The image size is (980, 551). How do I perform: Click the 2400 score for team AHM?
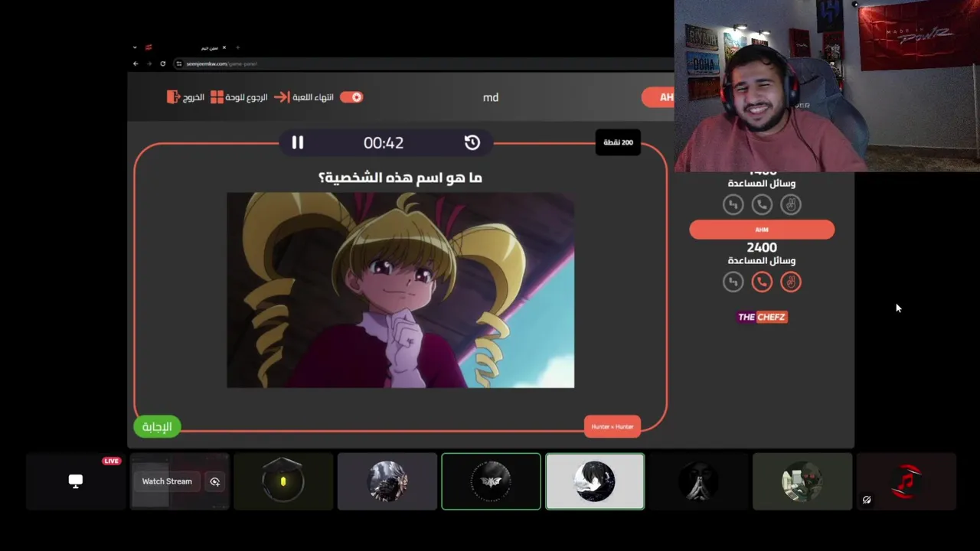click(762, 248)
